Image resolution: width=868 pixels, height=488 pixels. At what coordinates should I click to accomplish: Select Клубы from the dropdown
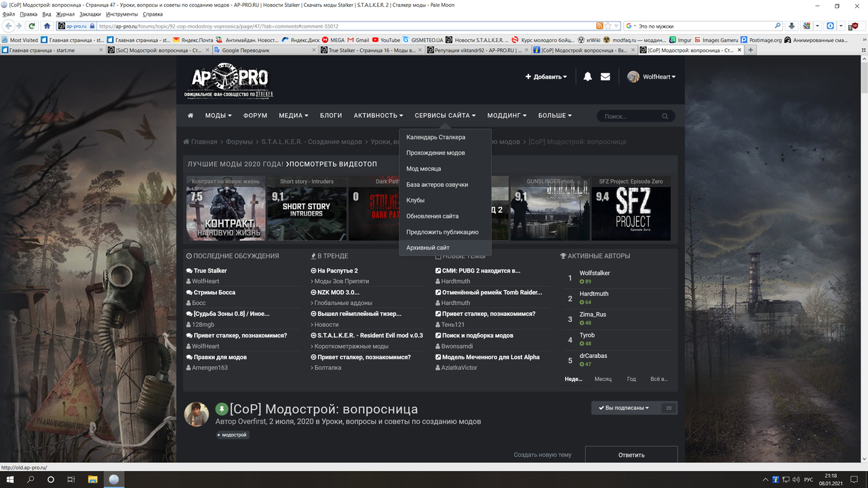click(445, 200)
